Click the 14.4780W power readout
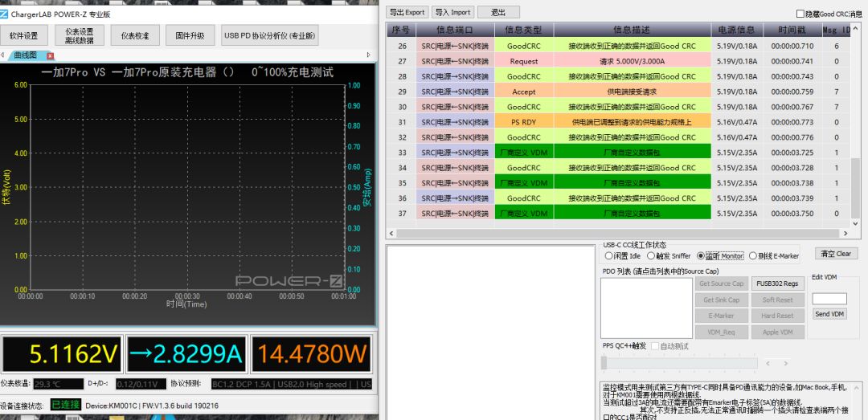868x420 pixels. 311,354
